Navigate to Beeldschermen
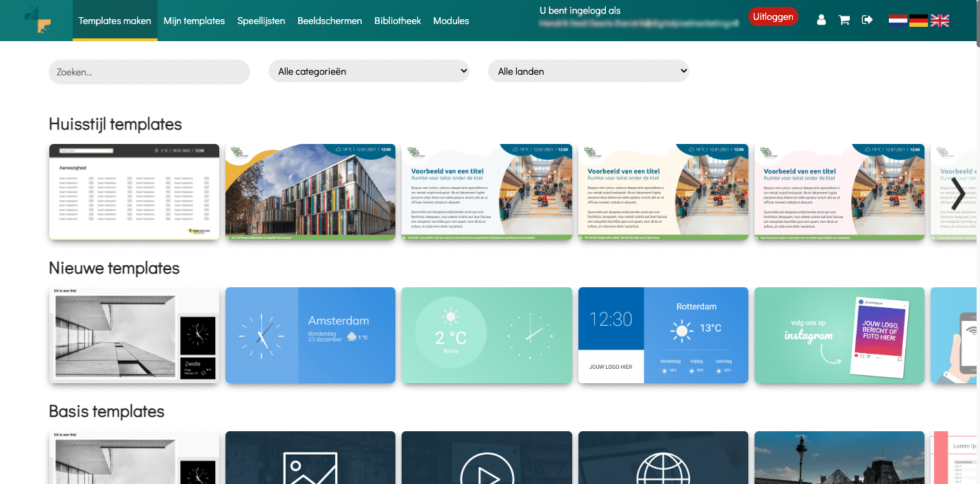980x484 pixels. pyautogui.click(x=330, y=21)
